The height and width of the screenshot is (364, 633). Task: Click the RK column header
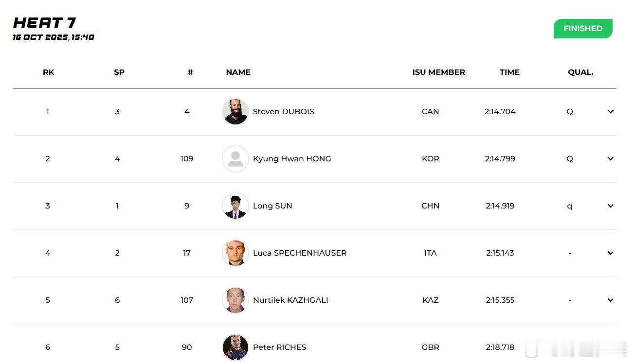49,72
